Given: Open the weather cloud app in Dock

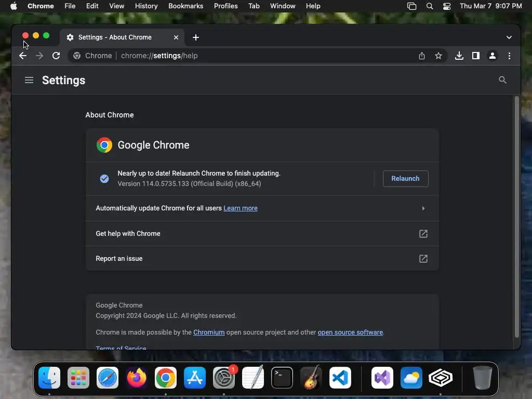Looking at the screenshot, I should click(x=411, y=378).
